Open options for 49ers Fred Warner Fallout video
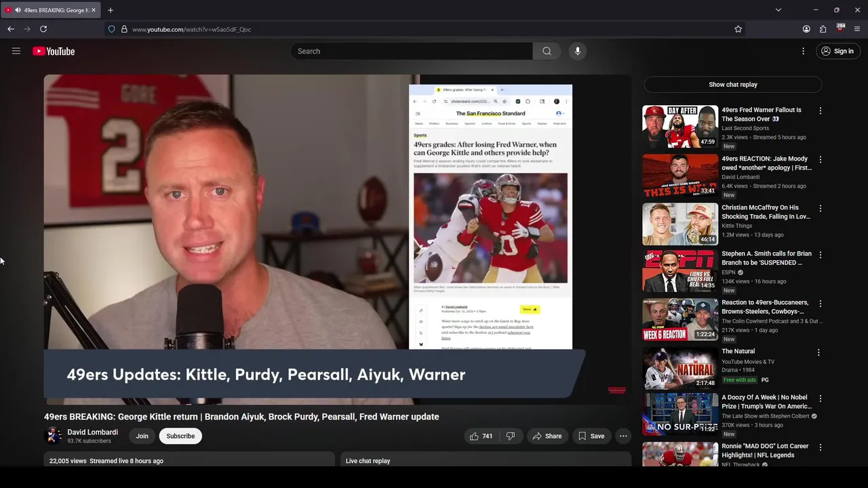The width and height of the screenshot is (868, 488). (820, 110)
